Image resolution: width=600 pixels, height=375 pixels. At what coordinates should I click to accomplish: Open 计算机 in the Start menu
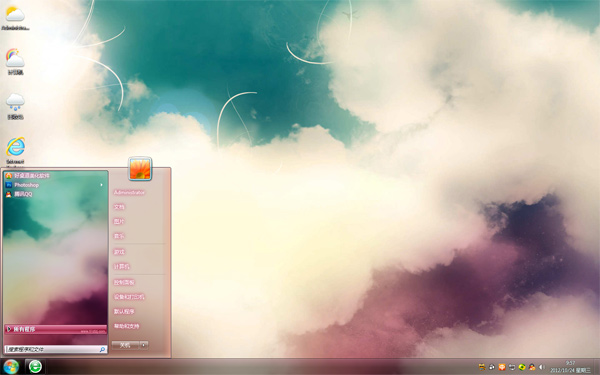pos(121,266)
